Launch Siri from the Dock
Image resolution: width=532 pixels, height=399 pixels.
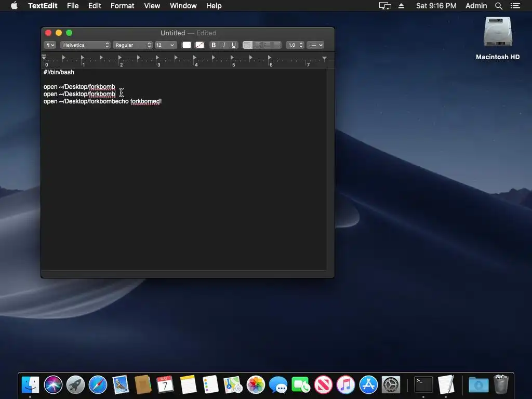(53, 385)
